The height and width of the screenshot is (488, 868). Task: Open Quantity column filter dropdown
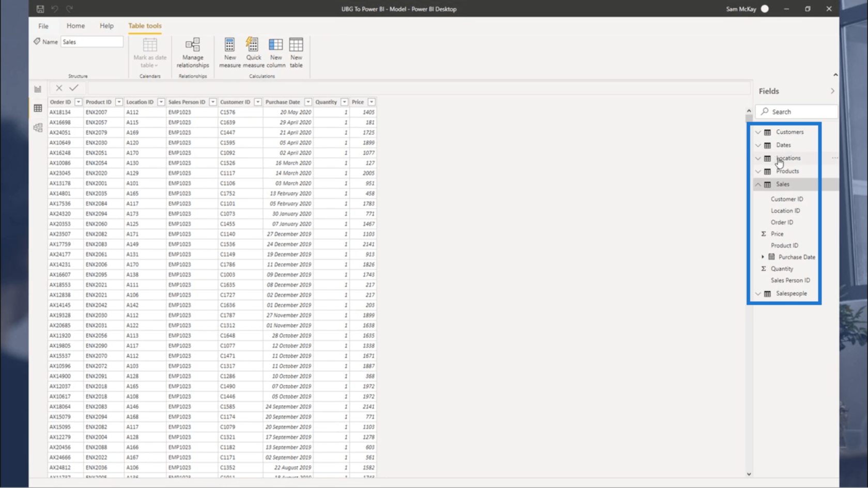click(344, 102)
